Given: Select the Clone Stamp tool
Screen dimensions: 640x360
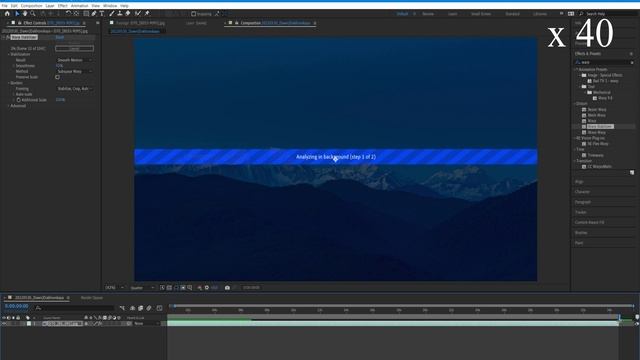Looking at the screenshot, I should pos(120,13).
